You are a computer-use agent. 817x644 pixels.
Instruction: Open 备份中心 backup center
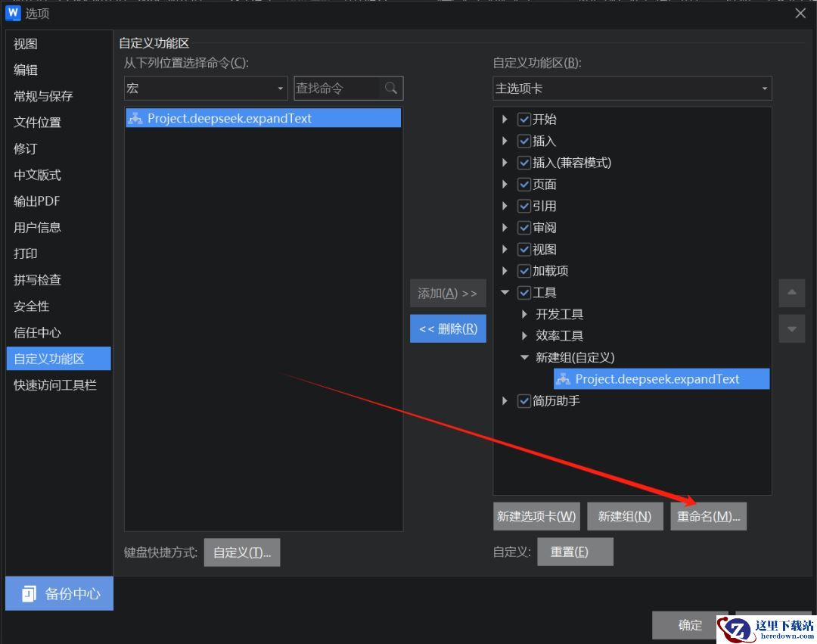pos(59,593)
